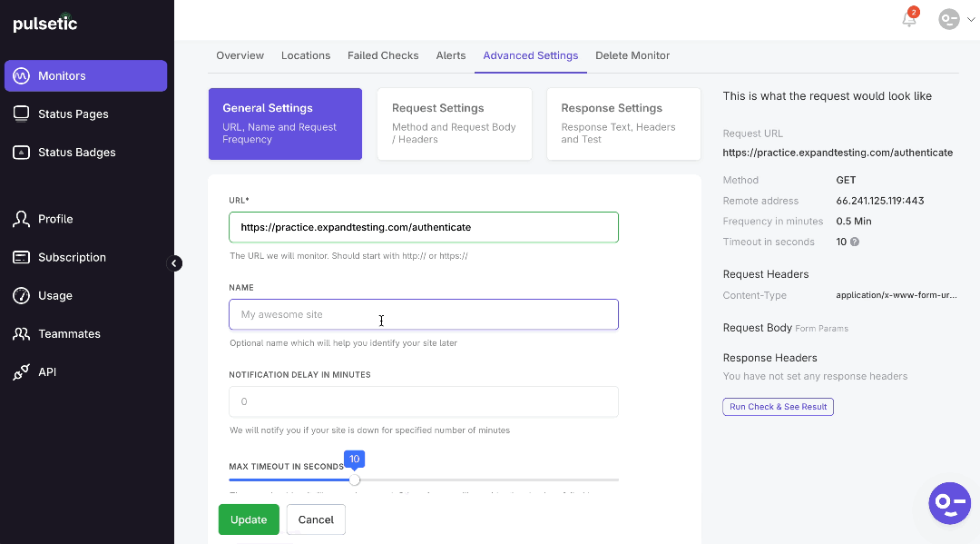Click the pulsetic logo
Viewport: 980px width, 544px height.
[45, 23]
